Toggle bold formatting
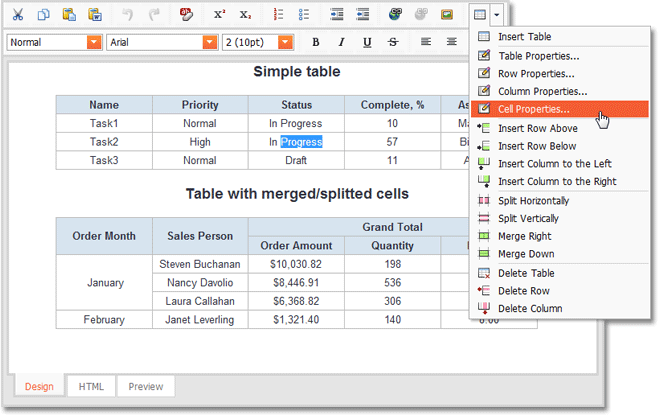The width and height of the screenshot is (659, 416). point(316,42)
